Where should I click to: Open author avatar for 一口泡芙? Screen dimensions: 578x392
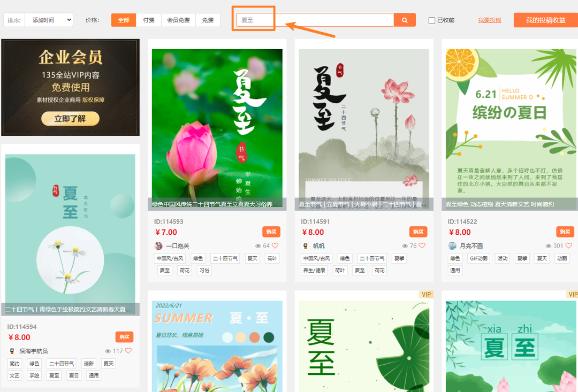tap(158, 246)
